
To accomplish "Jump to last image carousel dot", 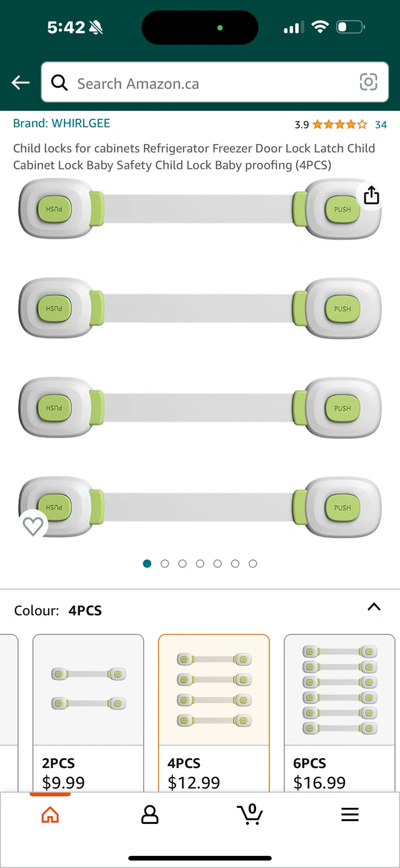I will 253,564.
